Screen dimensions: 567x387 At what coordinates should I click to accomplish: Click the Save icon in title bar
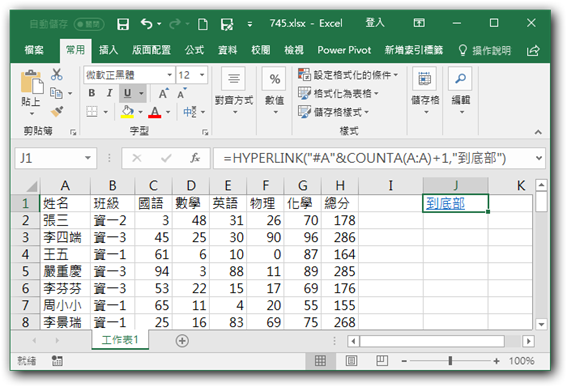coord(123,24)
